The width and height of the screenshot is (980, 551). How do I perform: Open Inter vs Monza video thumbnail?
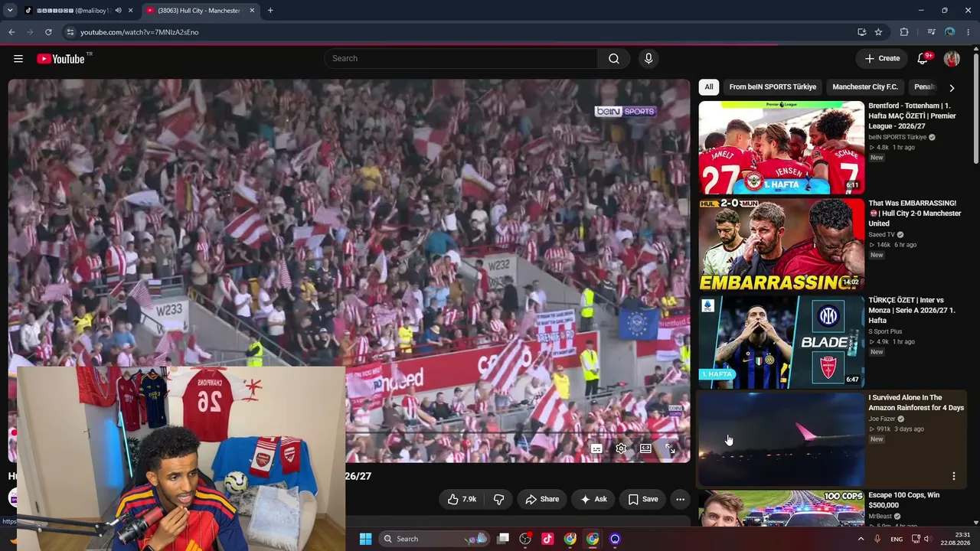click(782, 342)
